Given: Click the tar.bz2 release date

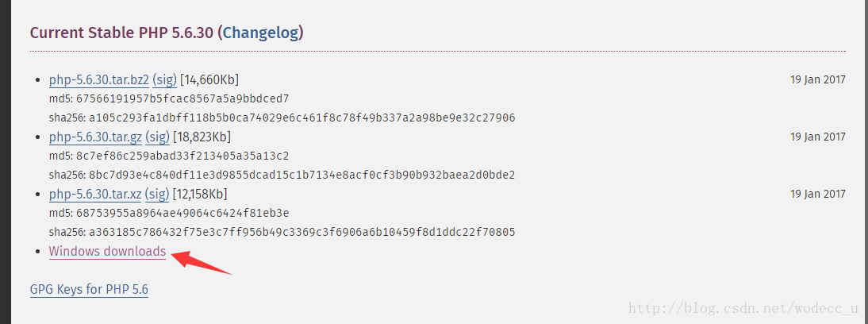Looking at the screenshot, I should pyautogui.click(x=817, y=79).
